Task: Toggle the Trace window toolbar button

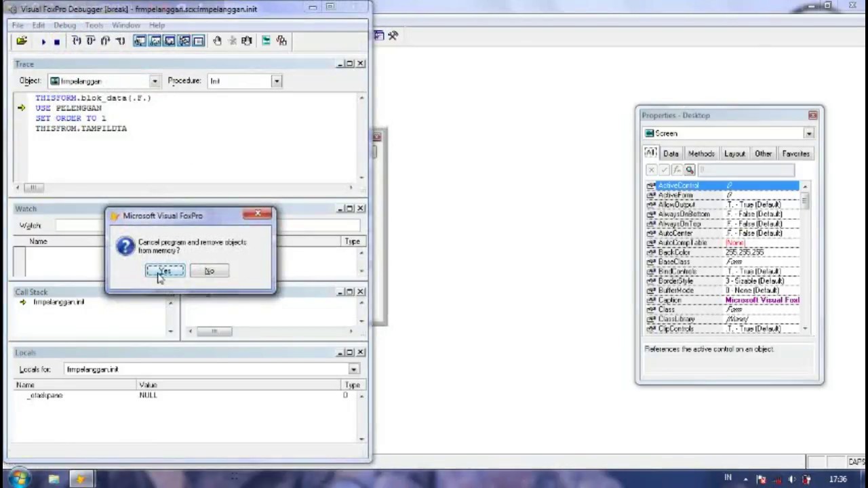Action: coord(140,41)
